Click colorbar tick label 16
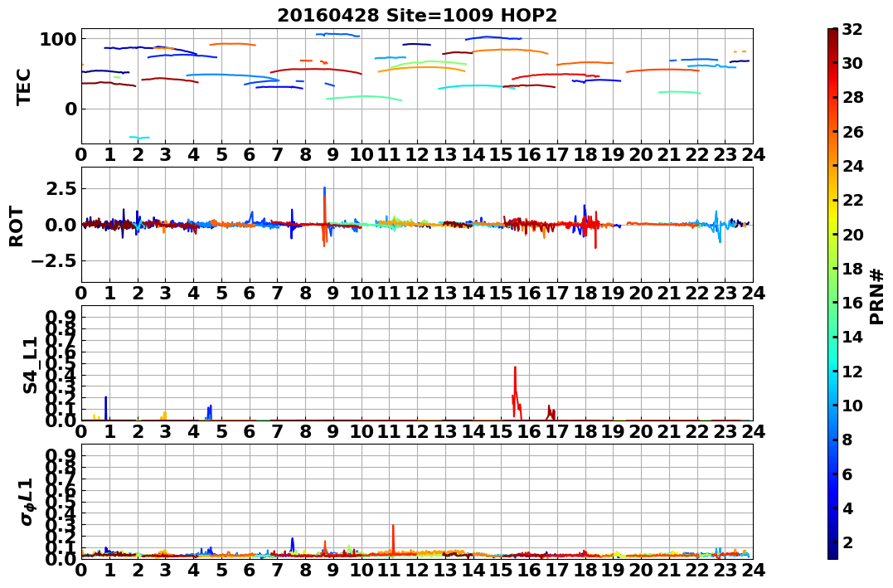This screenshot has width=893, height=588. point(852,303)
